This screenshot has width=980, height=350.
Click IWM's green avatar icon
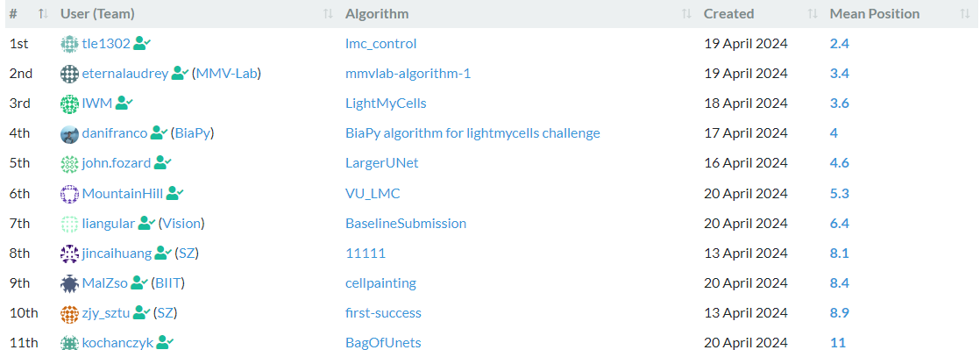(x=69, y=104)
